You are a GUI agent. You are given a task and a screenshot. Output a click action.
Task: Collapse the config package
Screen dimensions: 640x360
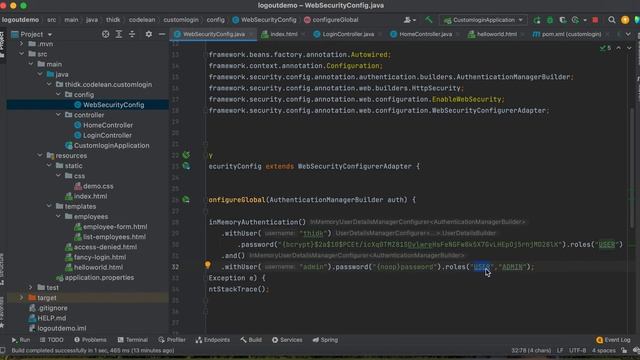pyautogui.click(x=58, y=95)
